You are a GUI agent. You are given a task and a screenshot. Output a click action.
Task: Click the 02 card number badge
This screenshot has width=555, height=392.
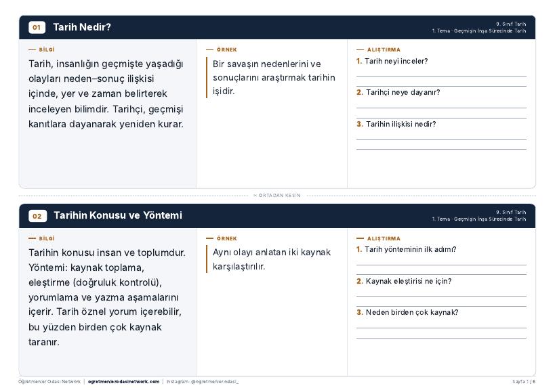click(x=37, y=215)
